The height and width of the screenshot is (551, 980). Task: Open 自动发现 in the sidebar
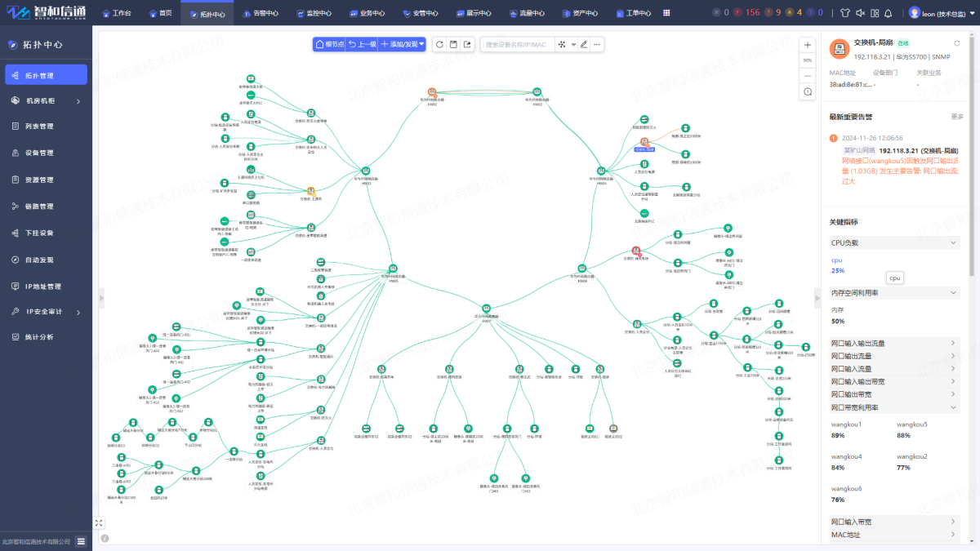46,260
